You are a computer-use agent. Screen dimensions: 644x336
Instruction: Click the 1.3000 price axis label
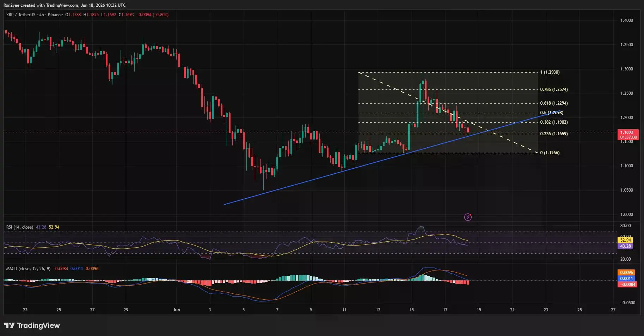tap(627, 69)
